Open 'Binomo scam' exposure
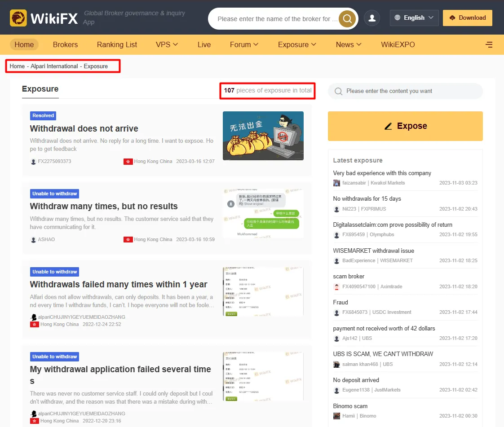 [x=350, y=406]
